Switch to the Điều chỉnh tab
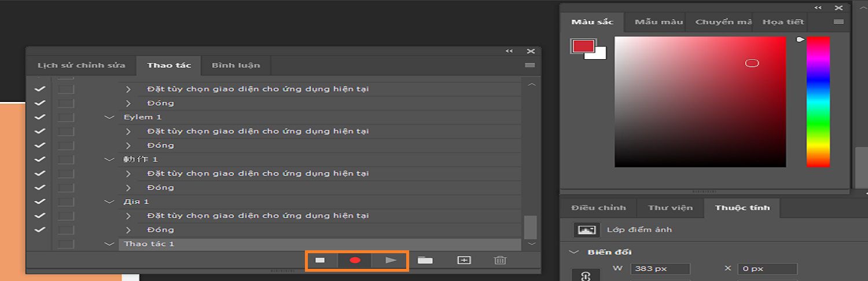The width and height of the screenshot is (868, 281). tap(598, 208)
